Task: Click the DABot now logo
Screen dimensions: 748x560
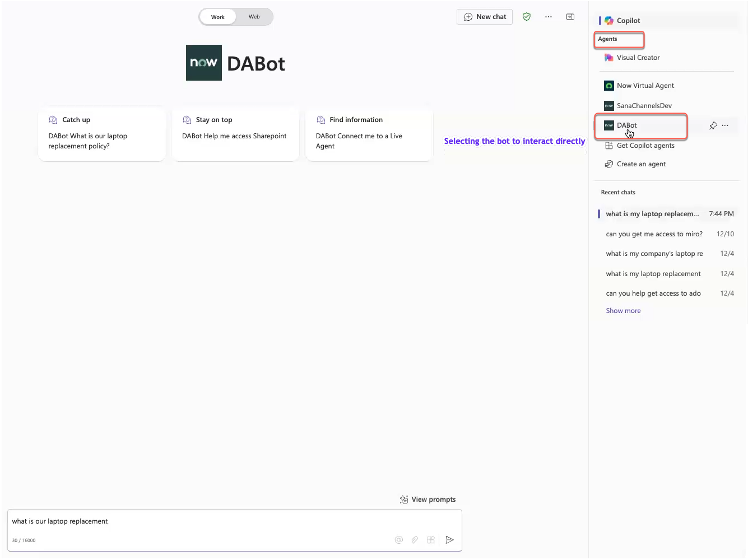Action: (x=204, y=63)
